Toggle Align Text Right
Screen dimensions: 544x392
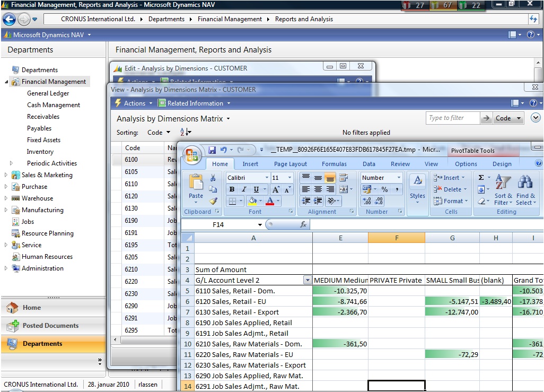point(330,189)
